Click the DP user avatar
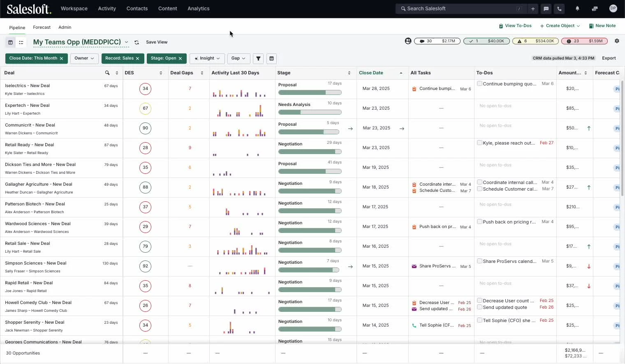 pyautogui.click(x=613, y=8)
